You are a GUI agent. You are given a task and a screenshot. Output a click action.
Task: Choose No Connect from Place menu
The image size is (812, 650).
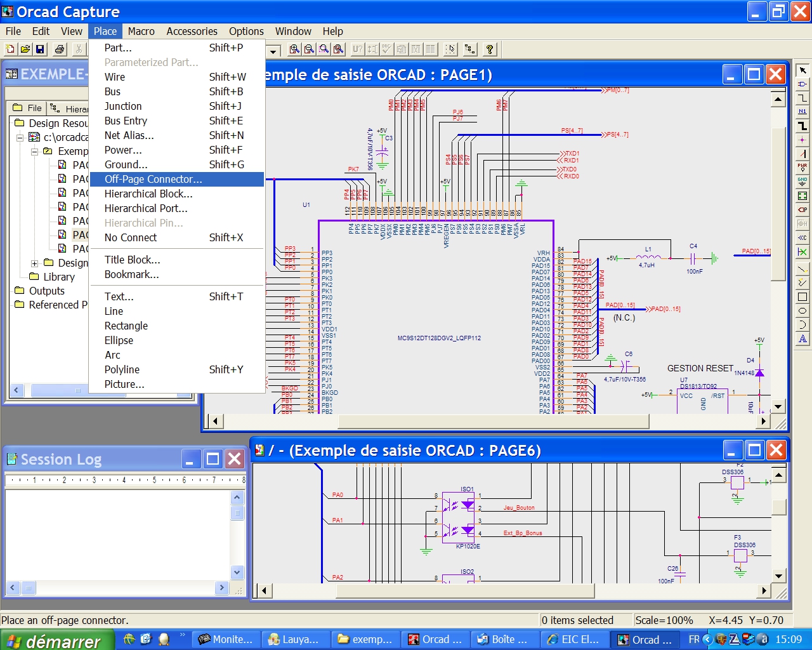pos(176,237)
